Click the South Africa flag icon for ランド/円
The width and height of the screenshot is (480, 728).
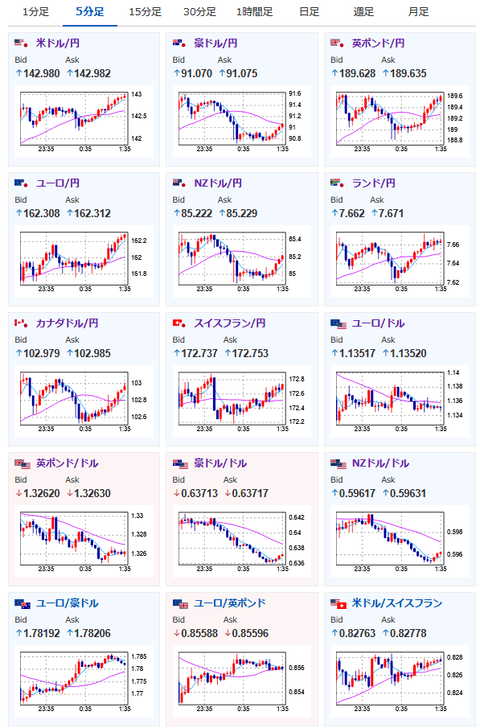pos(337,183)
